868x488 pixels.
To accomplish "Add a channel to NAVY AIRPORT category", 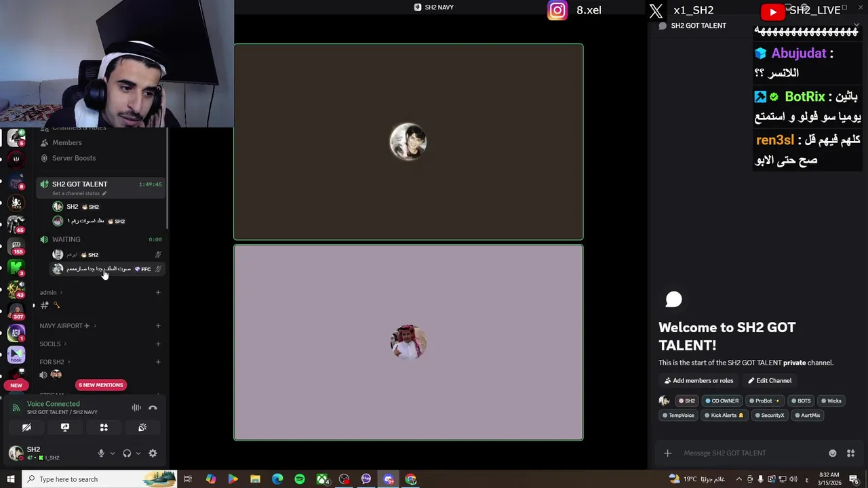I will click(158, 326).
